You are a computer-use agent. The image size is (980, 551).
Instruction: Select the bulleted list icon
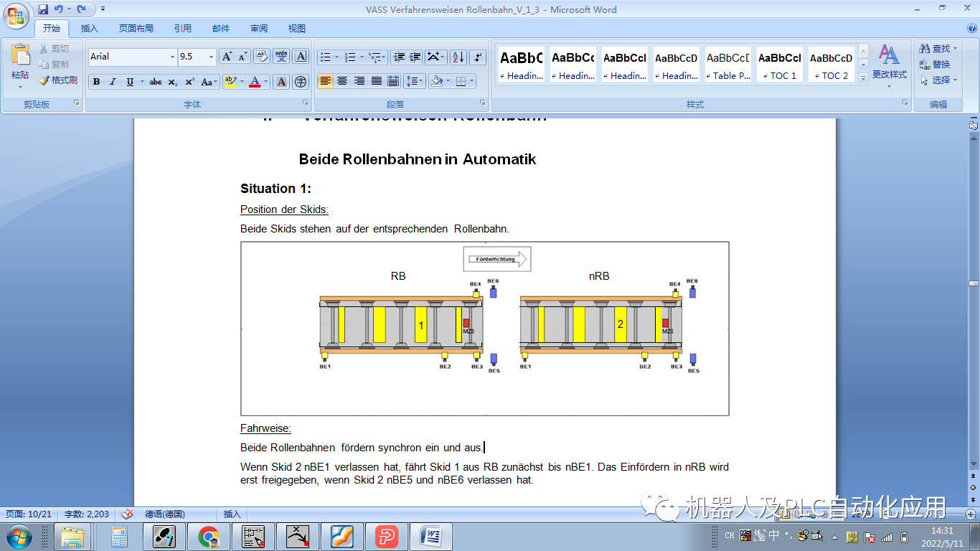[326, 56]
